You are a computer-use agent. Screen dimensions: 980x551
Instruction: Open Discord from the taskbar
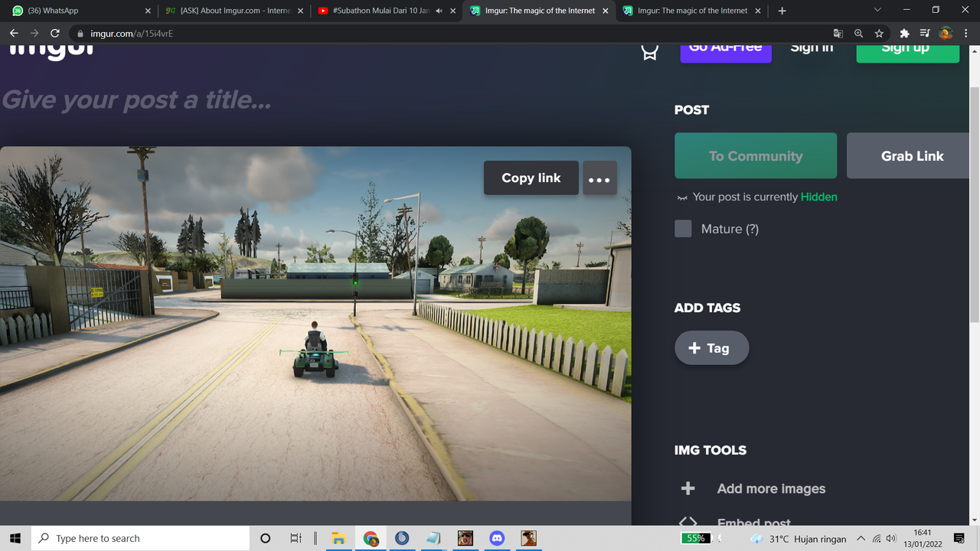click(497, 538)
